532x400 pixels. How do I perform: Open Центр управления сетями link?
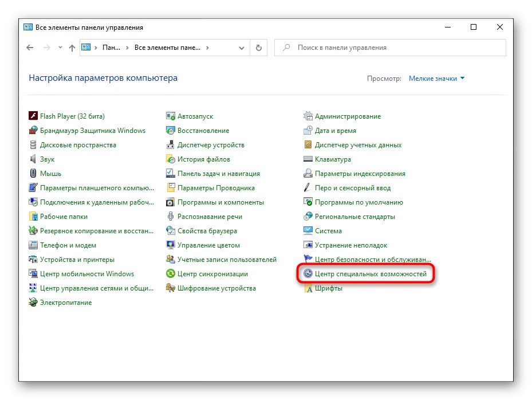pos(97,288)
